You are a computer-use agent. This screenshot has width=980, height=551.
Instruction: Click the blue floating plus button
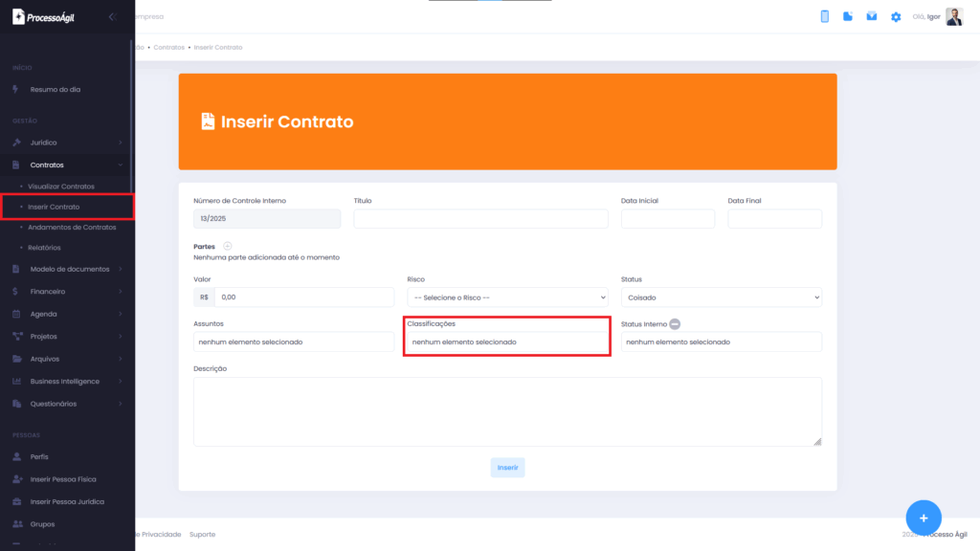[924, 518]
